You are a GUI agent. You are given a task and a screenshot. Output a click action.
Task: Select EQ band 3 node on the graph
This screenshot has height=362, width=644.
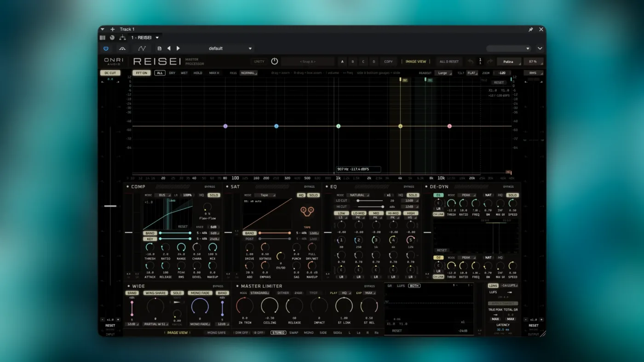point(339,126)
